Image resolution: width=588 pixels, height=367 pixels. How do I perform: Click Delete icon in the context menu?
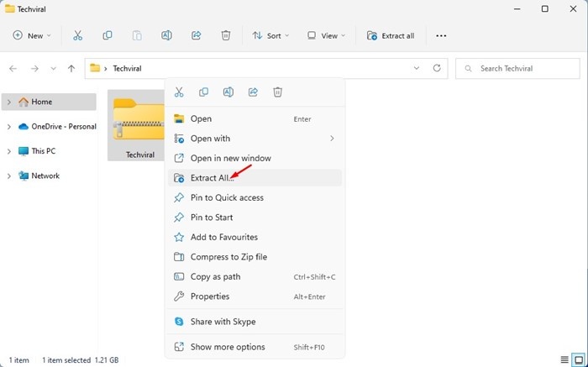click(277, 92)
